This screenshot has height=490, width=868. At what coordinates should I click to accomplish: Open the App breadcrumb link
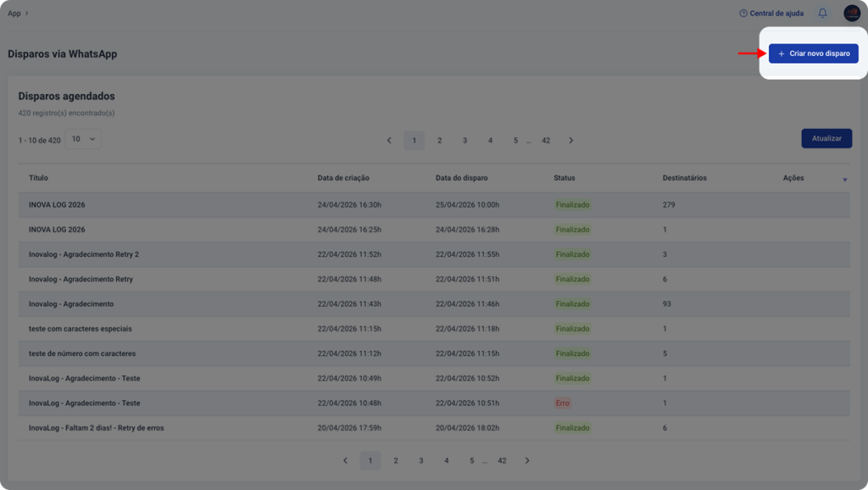coord(14,14)
